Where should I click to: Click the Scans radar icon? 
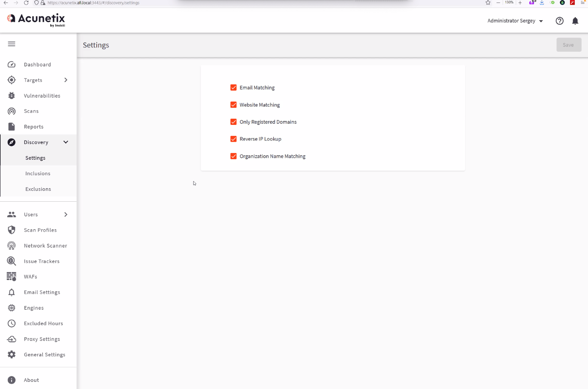pos(12,111)
